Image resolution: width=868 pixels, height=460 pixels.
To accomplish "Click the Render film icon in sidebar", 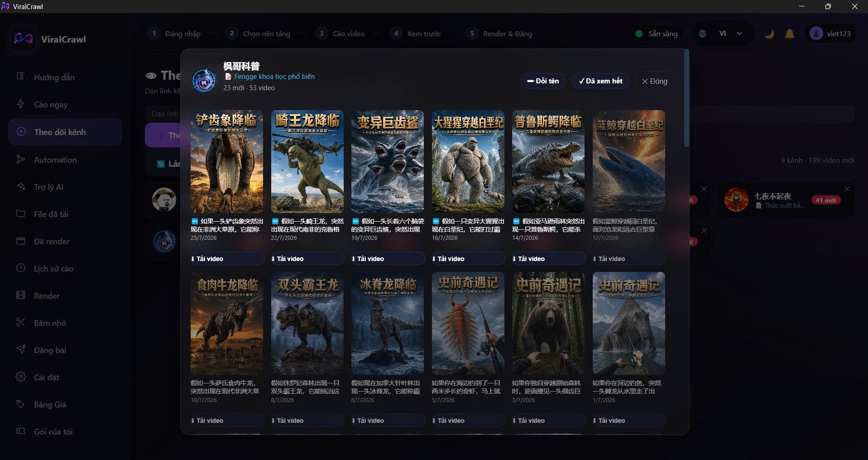I will pos(21,295).
